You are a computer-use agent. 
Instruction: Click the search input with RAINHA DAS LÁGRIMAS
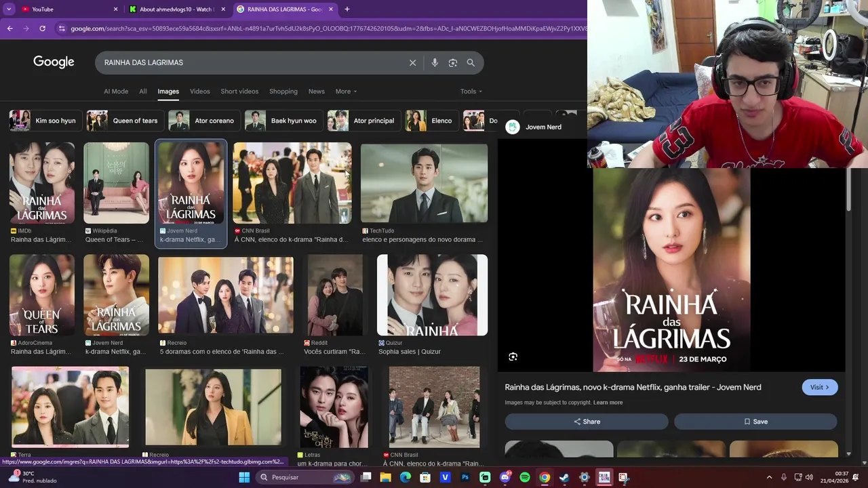coord(251,62)
